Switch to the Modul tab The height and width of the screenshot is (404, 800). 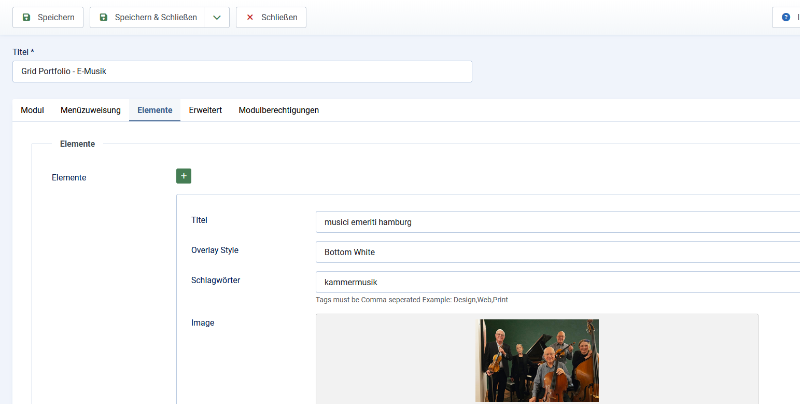pyautogui.click(x=32, y=110)
